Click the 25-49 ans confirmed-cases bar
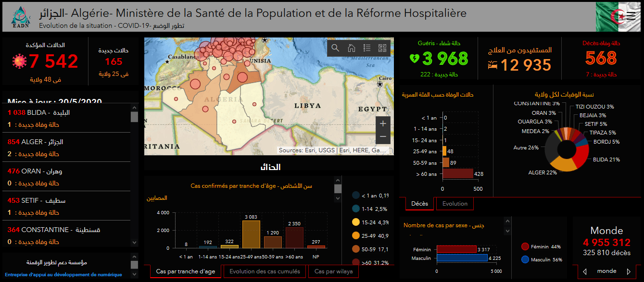The image size is (644, 282). tap(251, 234)
